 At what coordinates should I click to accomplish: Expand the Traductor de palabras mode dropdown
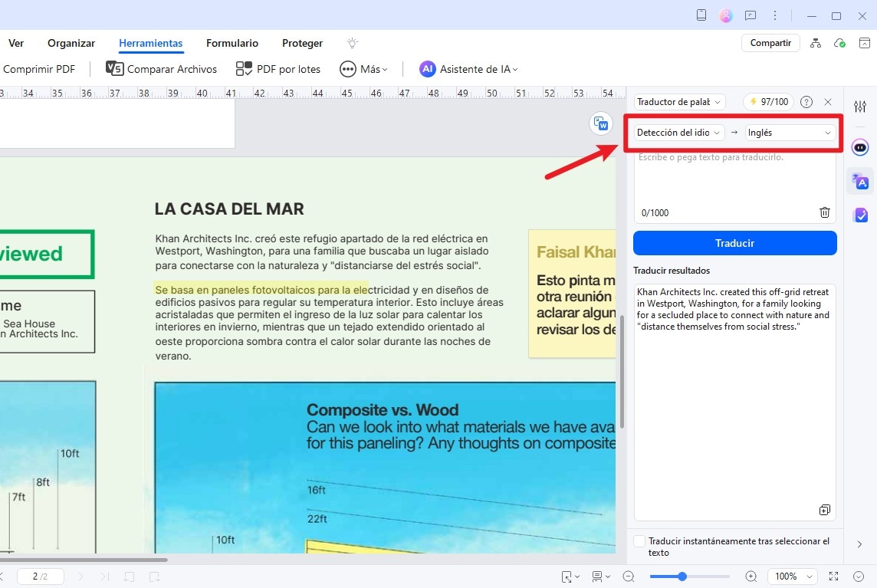[x=679, y=102]
